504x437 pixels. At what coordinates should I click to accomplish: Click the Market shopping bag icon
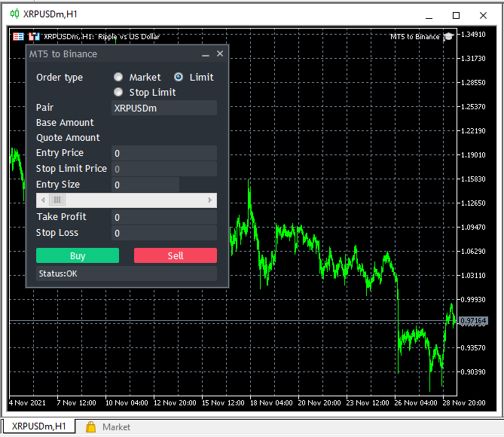pos(90,427)
